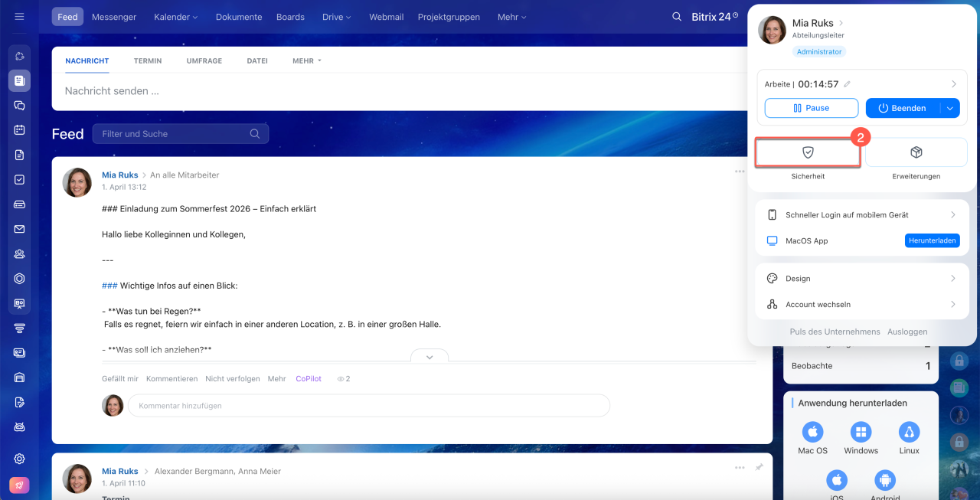Open Erweiterungen cube icon
The image size is (980, 500).
coord(916,152)
